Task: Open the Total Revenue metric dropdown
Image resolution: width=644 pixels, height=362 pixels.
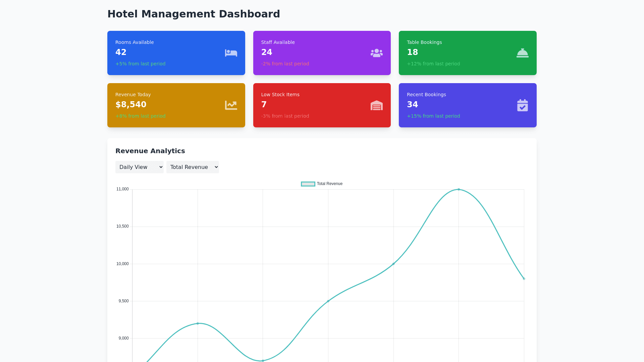Action: tap(193, 167)
